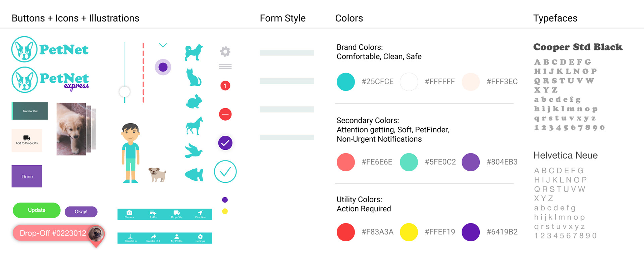Toggle the filled purple checkmark circle
644x258 pixels.
click(225, 143)
